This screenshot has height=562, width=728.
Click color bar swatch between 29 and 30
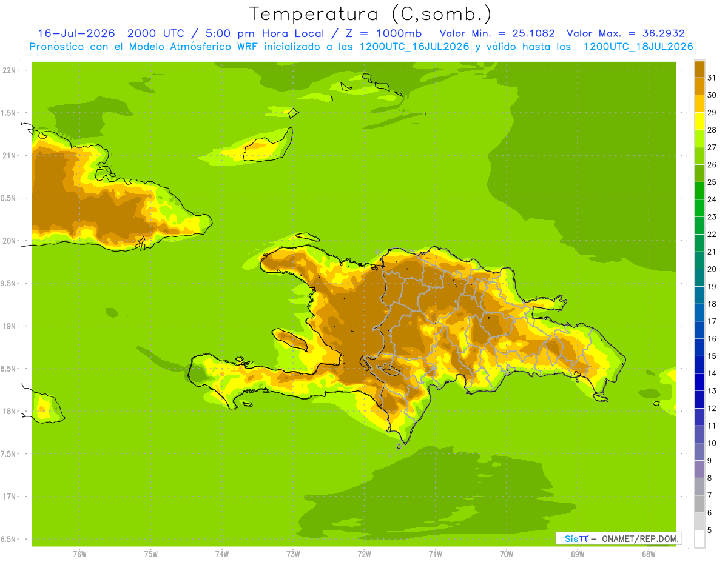coord(699,104)
